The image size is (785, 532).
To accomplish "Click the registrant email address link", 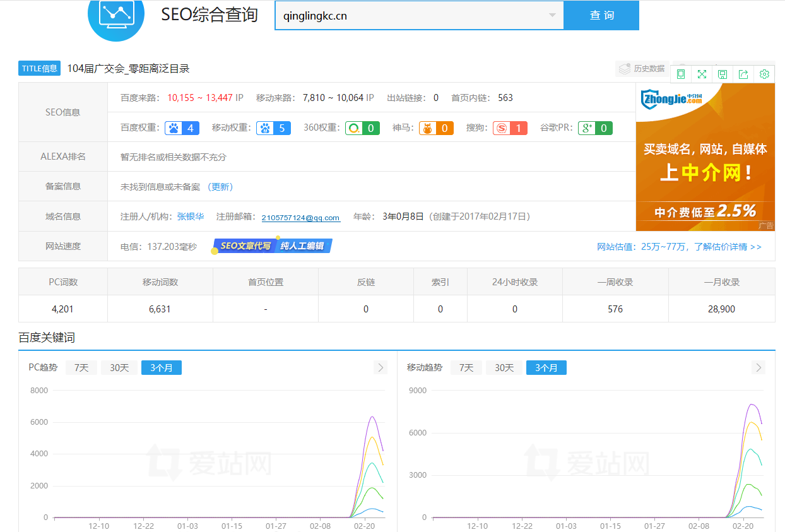I will tap(301, 218).
